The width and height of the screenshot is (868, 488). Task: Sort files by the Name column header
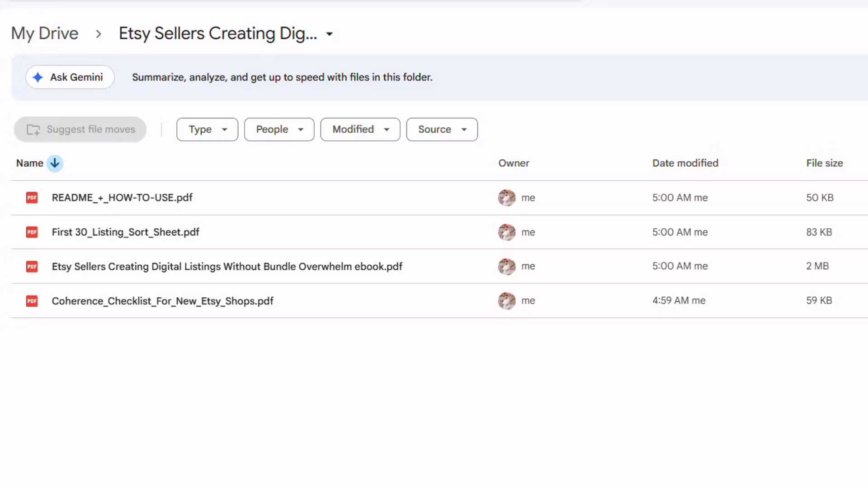pos(30,163)
